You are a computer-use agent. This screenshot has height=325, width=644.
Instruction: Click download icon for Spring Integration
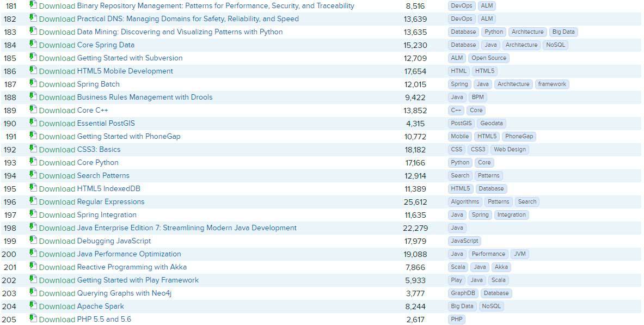tap(33, 214)
